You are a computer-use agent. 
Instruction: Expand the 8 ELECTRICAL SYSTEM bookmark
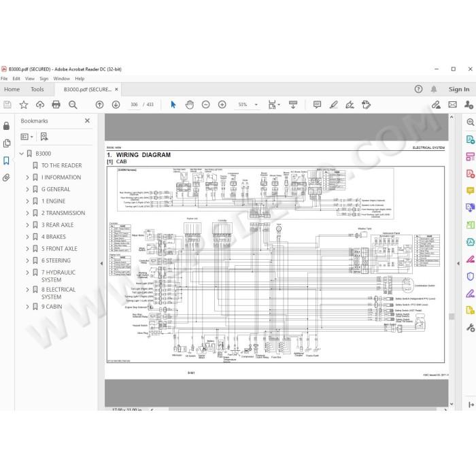27,290
